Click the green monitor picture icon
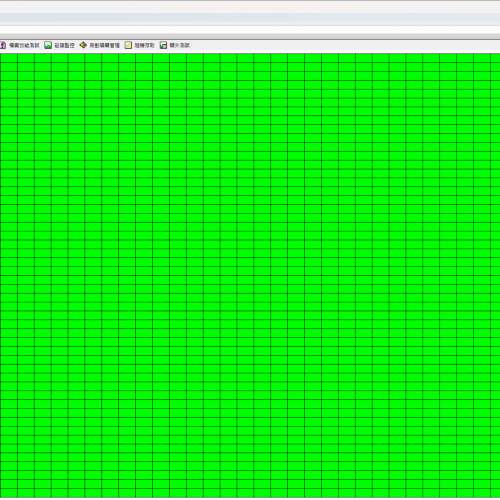The height and width of the screenshot is (500, 500). (48, 45)
